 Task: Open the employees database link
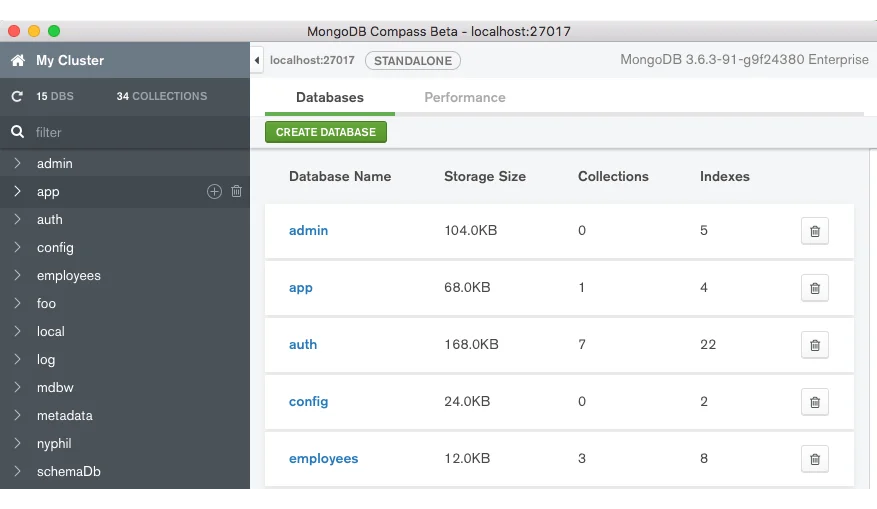pos(323,459)
